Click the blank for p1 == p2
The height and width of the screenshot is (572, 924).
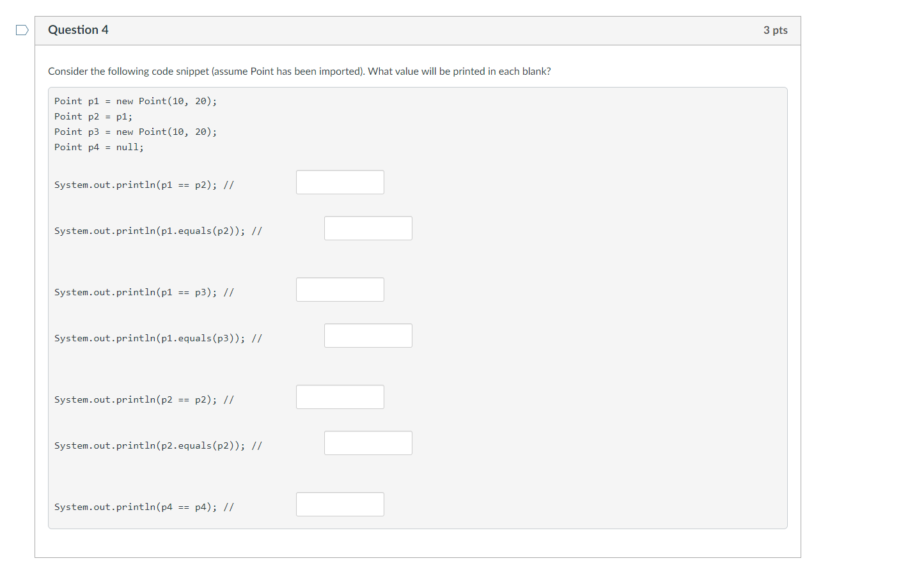(340, 182)
